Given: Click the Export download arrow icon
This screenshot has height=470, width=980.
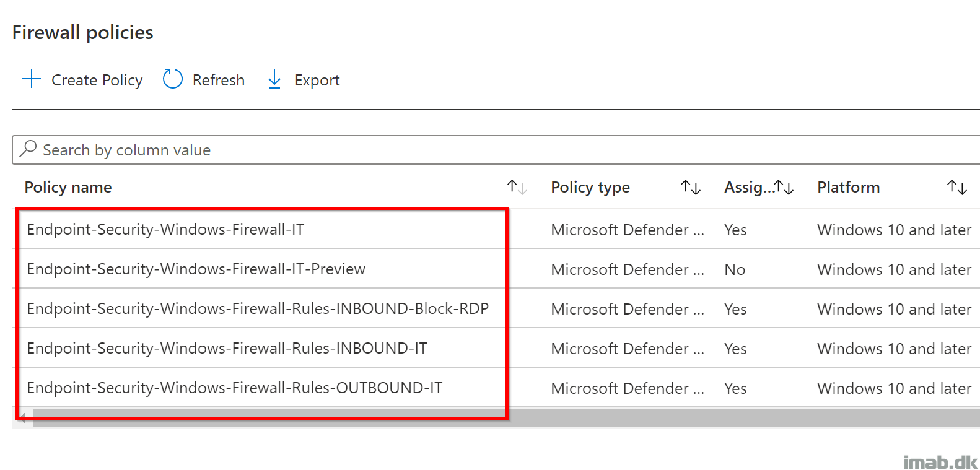Looking at the screenshot, I should (x=274, y=79).
